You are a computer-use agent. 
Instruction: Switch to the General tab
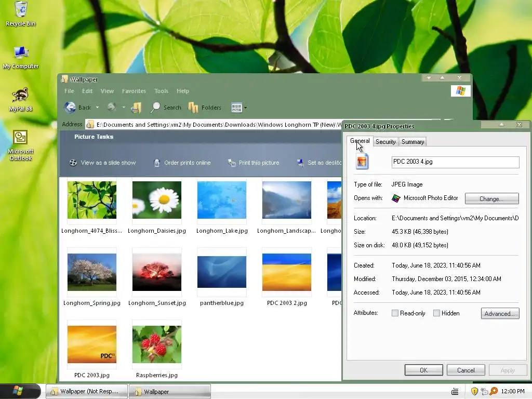click(x=360, y=141)
